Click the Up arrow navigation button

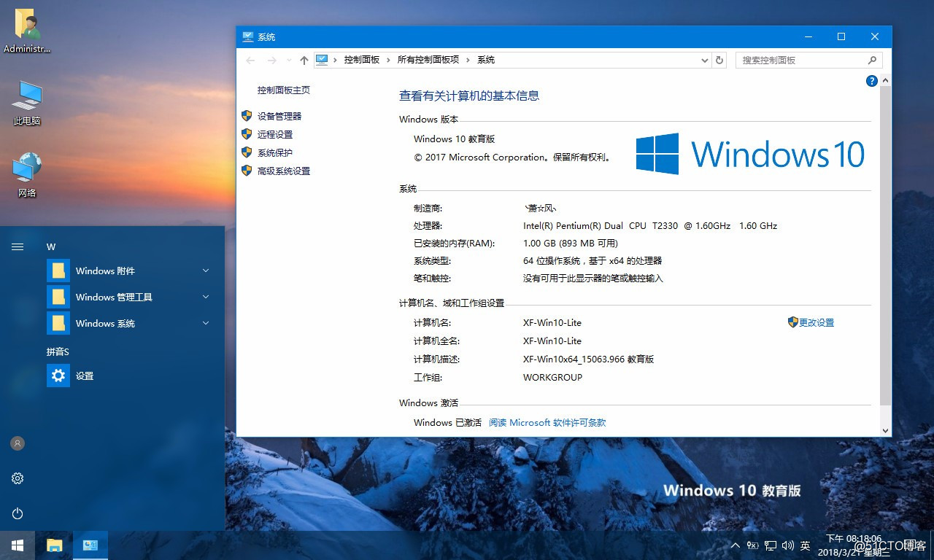[304, 60]
